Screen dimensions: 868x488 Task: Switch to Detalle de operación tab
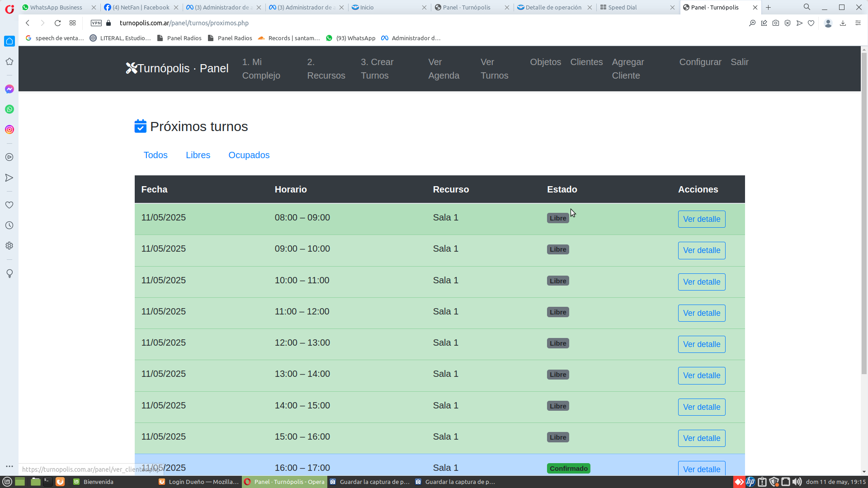pos(554,7)
